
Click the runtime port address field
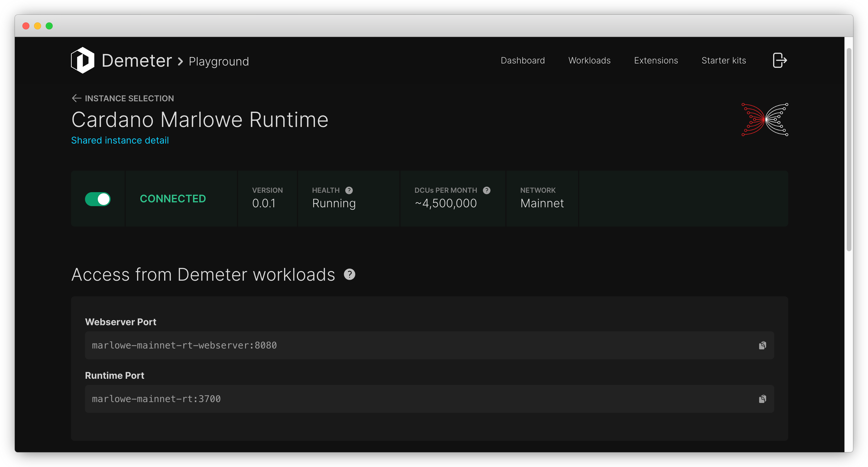[x=429, y=399]
